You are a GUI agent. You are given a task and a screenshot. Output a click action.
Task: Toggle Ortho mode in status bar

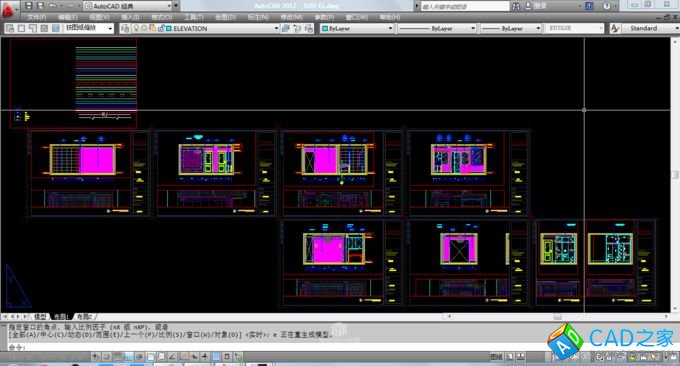click(x=128, y=357)
